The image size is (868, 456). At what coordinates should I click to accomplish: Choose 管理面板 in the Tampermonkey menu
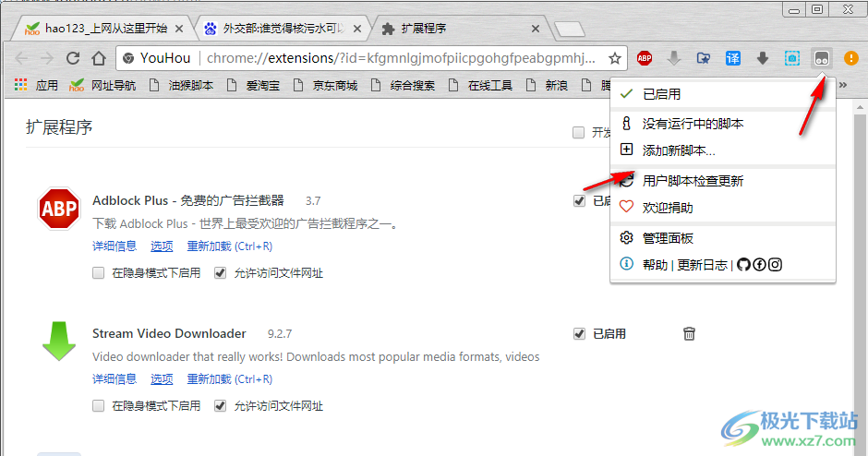668,238
